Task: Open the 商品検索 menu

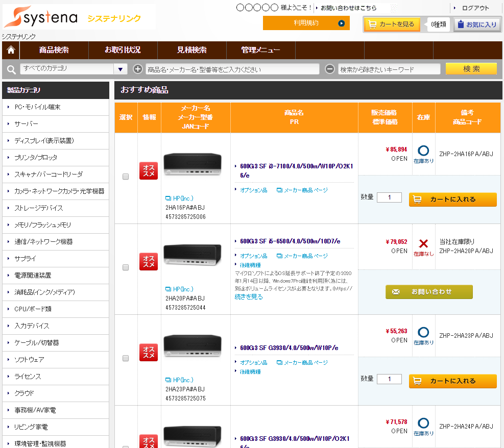Action: click(x=54, y=50)
